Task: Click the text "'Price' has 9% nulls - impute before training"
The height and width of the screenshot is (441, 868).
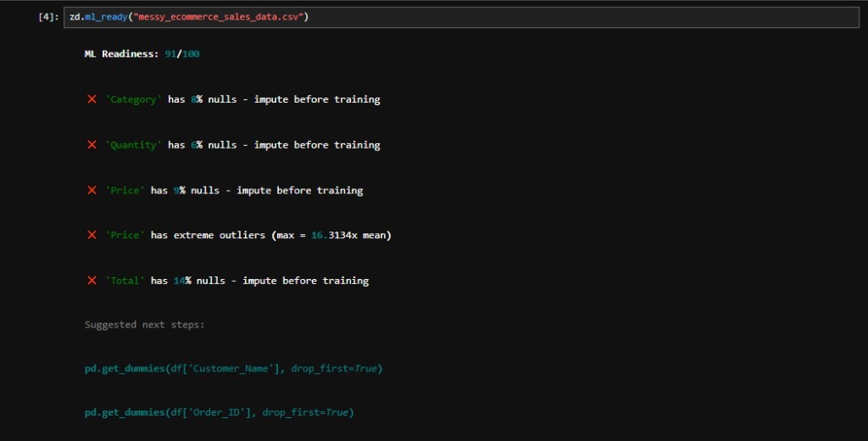Action: click(x=234, y=191)
